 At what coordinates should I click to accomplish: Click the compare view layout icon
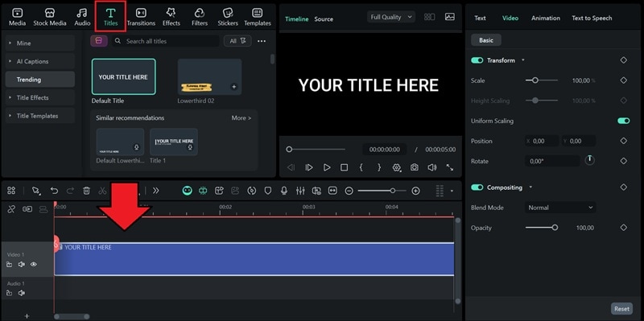pos(430,17)
